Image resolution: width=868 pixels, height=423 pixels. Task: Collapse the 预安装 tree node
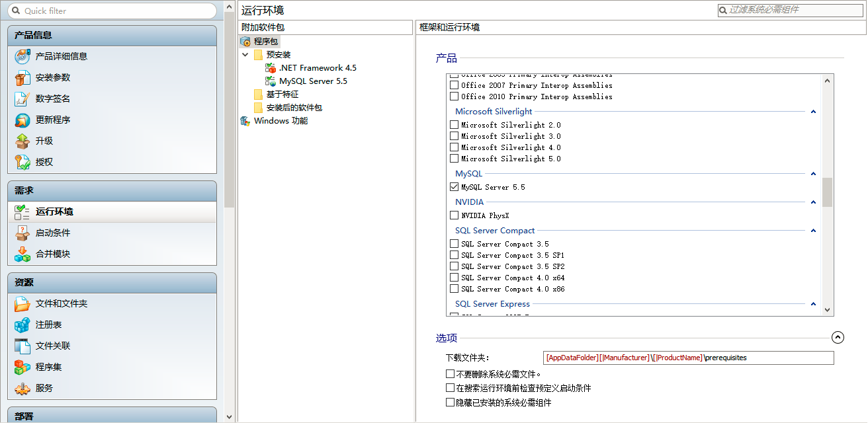point(245,54)
